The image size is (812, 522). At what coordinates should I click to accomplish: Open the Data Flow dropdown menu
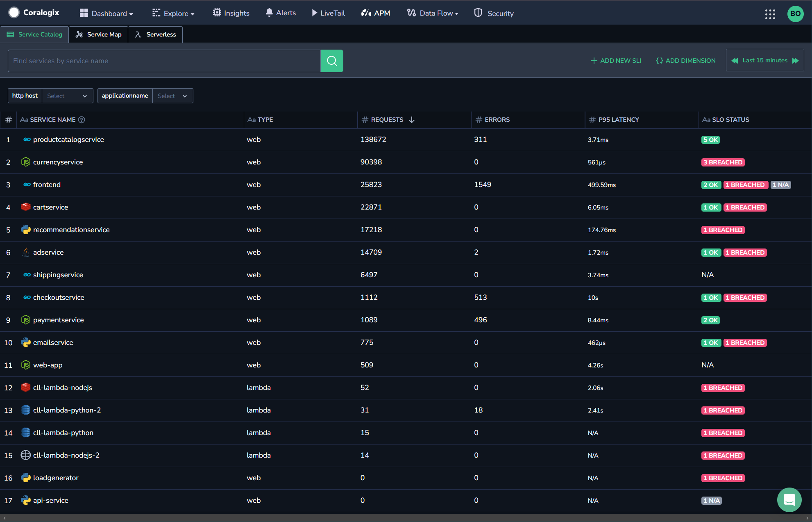tap(433, 13)
